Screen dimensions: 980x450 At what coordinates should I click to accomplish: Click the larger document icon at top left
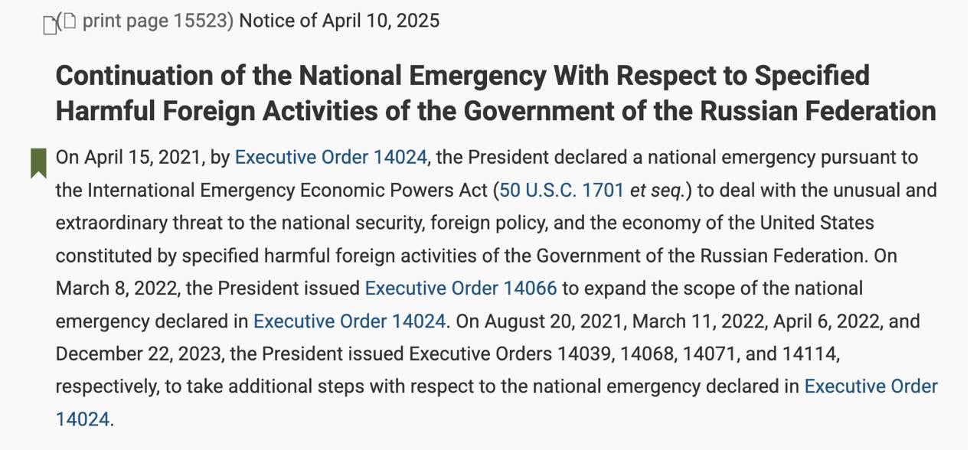click(x=50, y=25)
